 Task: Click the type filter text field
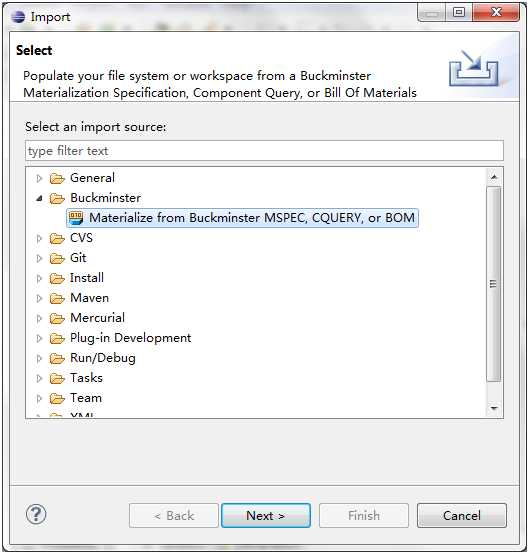pos(264,151)
